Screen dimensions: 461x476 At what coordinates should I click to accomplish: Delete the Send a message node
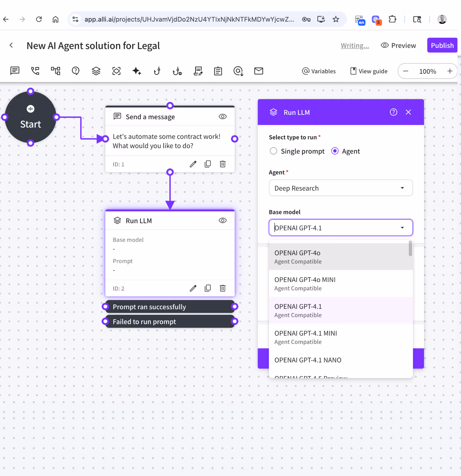click(x=223, y=164)
